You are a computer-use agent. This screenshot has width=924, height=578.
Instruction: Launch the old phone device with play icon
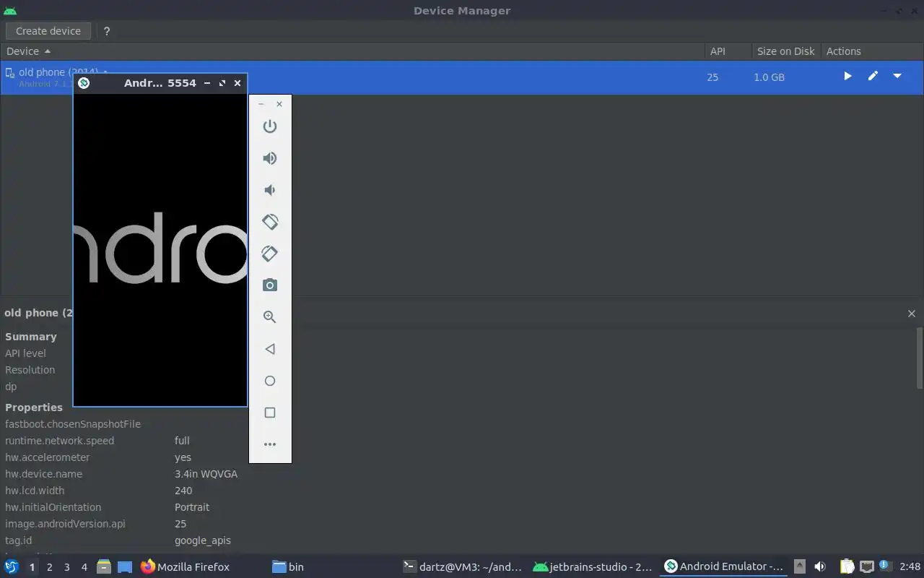(x=847, y=76)
